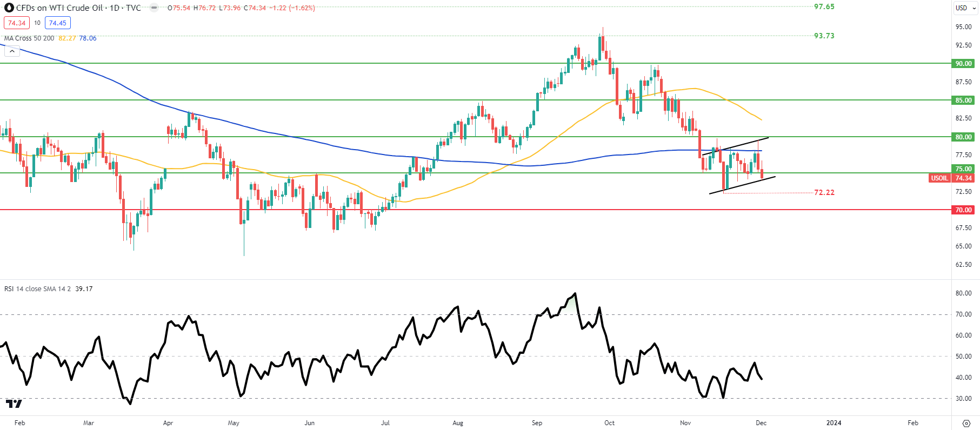Viewport: 980px width, 430px height.
Task: Click the 50 MA value 82.27
Action: point(67,38)
